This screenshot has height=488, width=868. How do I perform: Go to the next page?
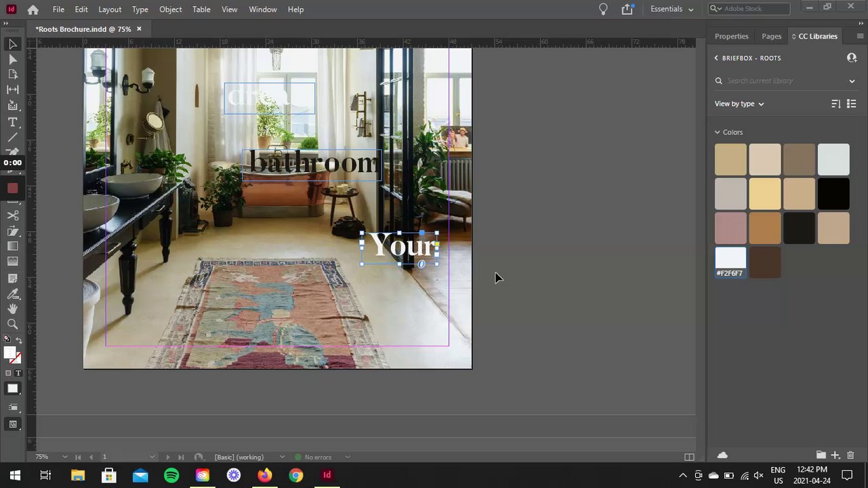click(167, 457)
